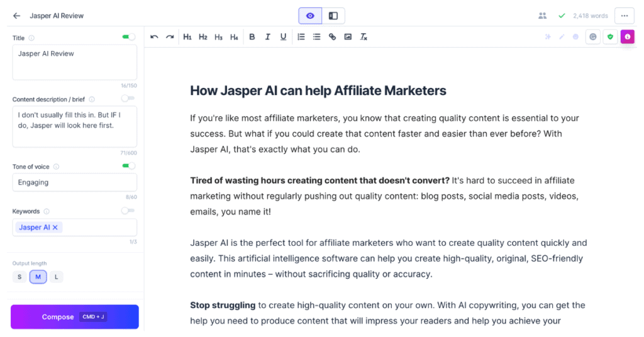
Task: Toggle the Title switch
Action: tap(128, 37)
